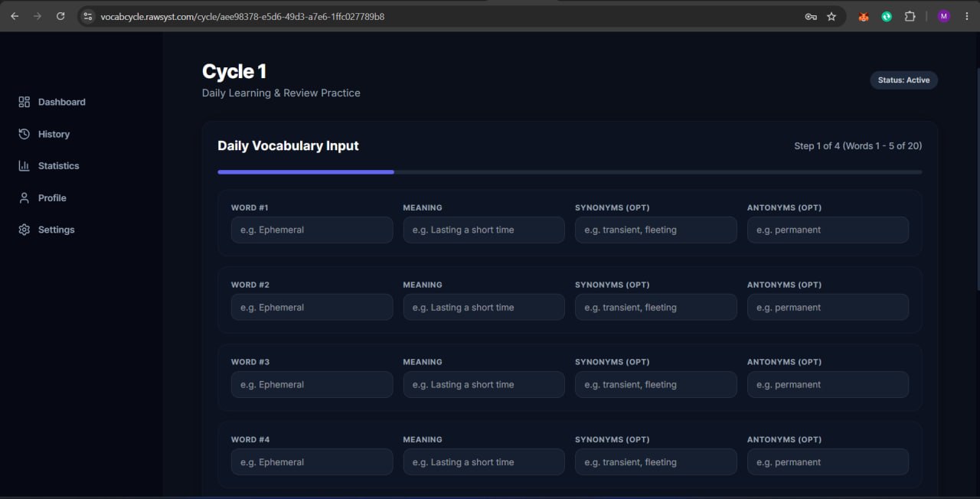Focus the Word #2 Antonyms field

(828, 307)
